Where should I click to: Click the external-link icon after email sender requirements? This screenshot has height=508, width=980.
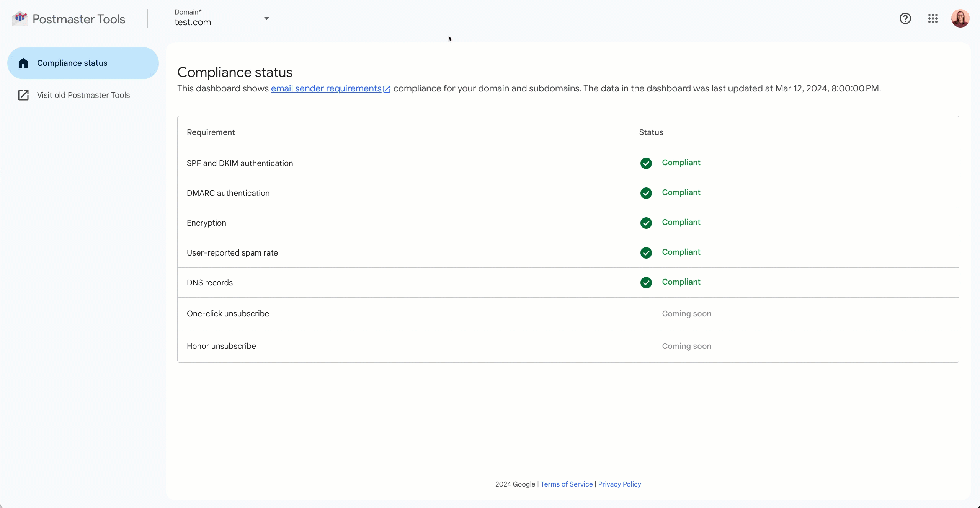pyautogui.click(x=387, y=89)
